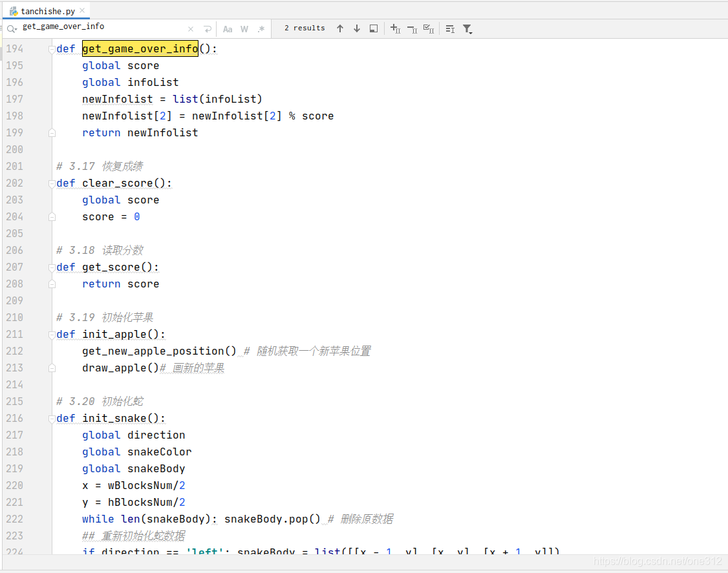Screen dimensions: 728x573
Task: Click 'score = 0' on line 204
Action: 111,216
